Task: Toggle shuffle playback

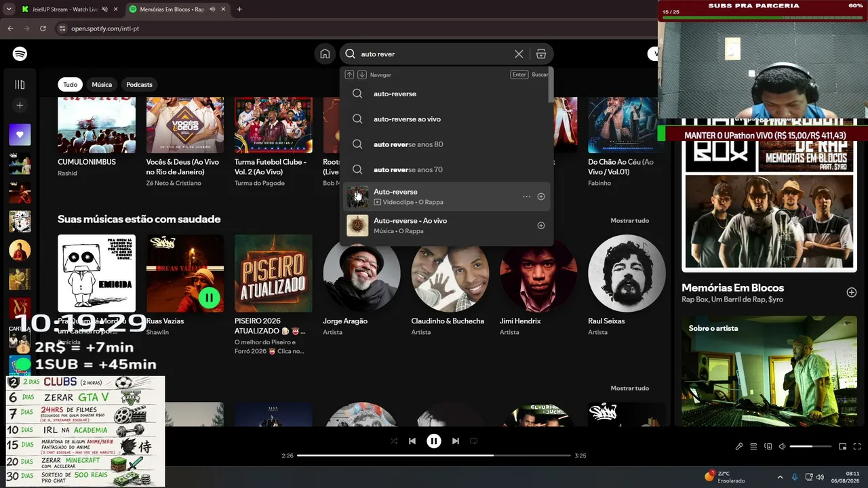Action: pos(394,441)
